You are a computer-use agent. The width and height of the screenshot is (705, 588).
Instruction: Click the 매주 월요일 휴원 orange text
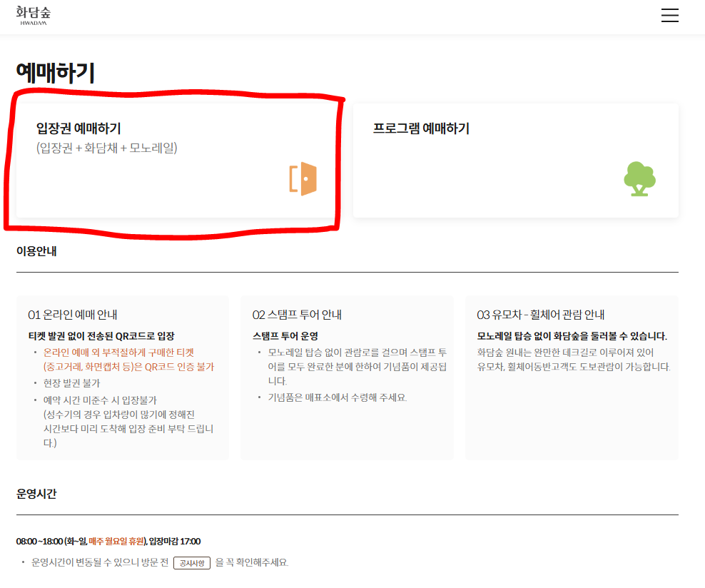[x=116, y=541]
